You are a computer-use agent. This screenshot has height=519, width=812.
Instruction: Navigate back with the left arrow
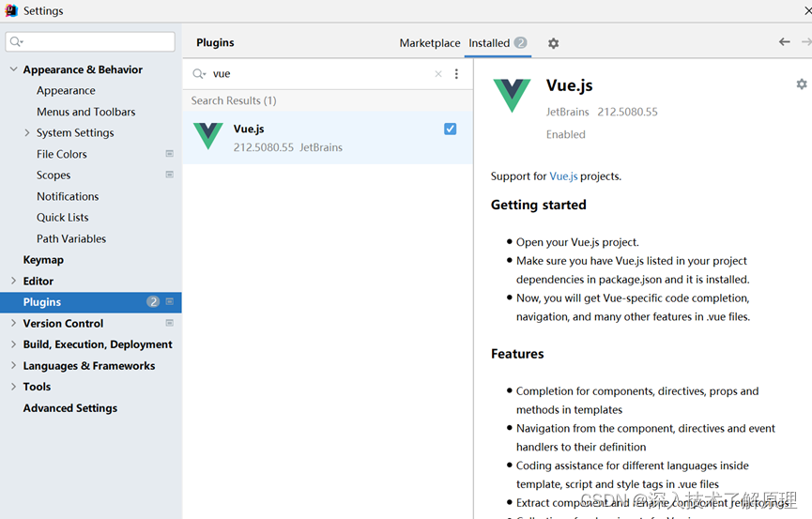(785, 42)
